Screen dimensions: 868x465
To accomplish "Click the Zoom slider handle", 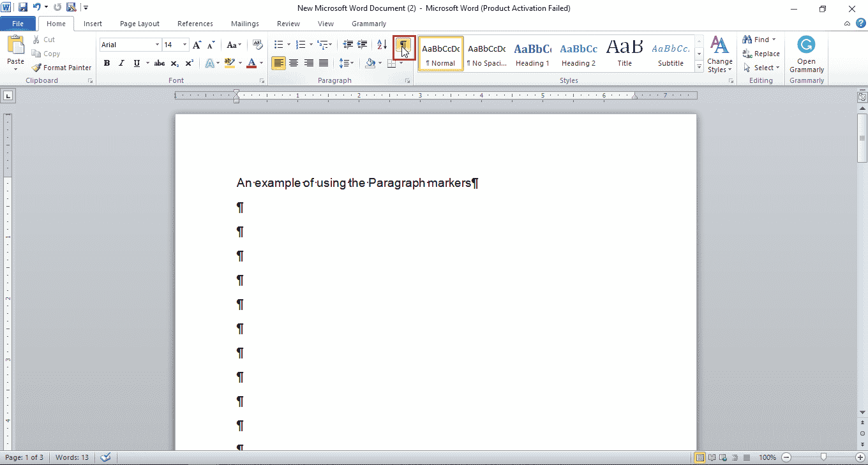I will point(824,457).
